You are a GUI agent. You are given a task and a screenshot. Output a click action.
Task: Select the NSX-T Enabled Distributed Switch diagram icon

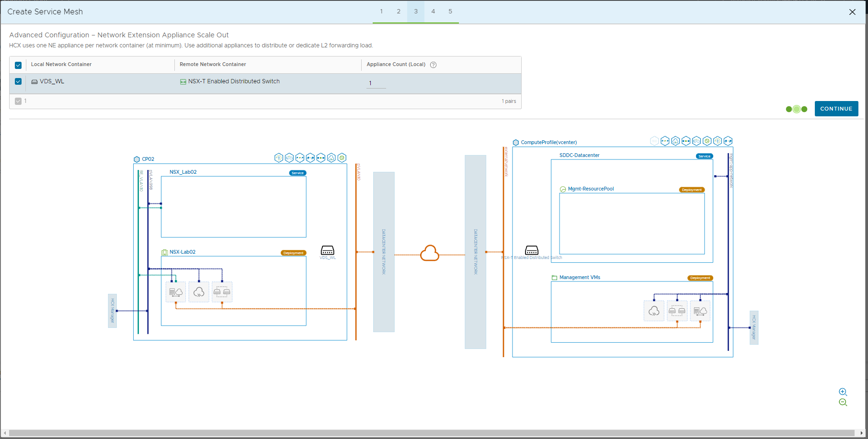tap(532, 250)
